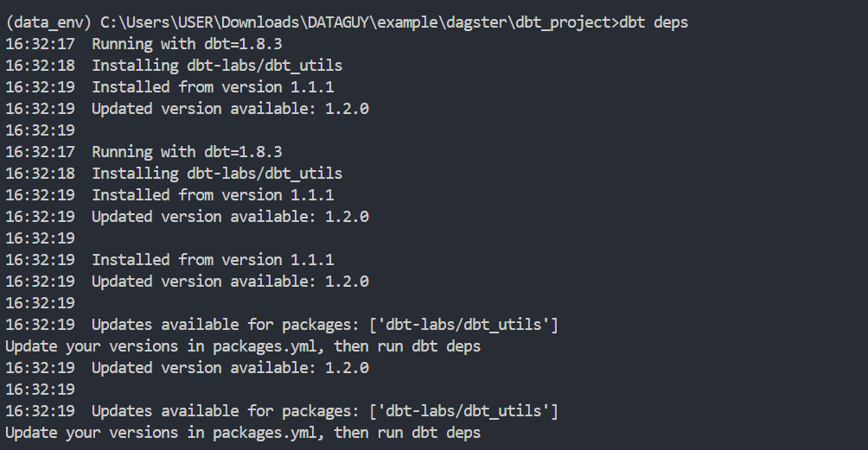This screenshot has height=450, width=868.
Task: Click the final 'Update your versions in packages.yml' line
Action: pos(243,433)
